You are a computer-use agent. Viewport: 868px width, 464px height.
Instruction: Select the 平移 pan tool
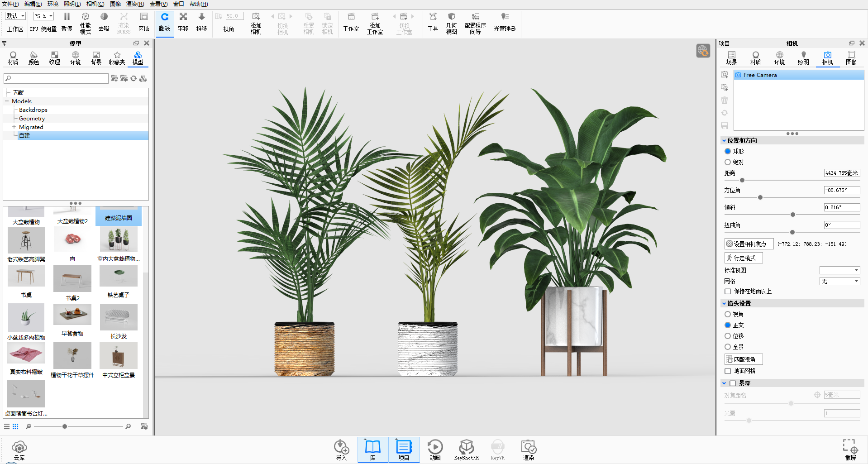click(x=183, y=23)
